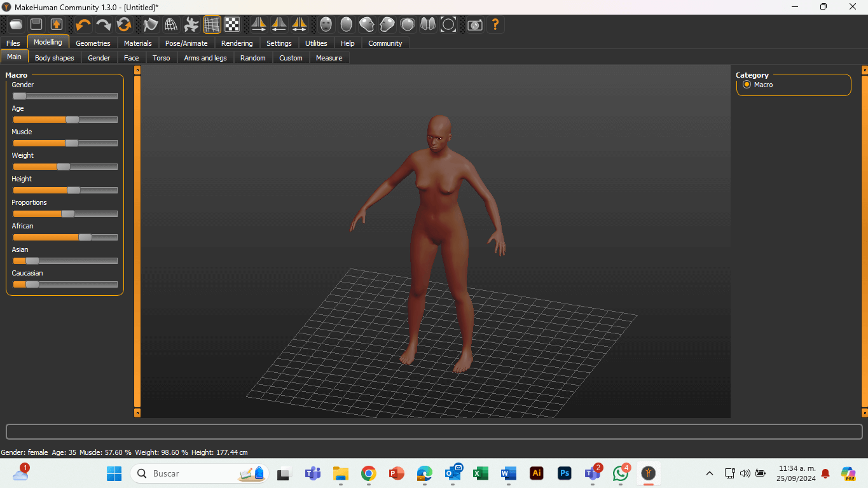Select the Gender sub-tab
868x488 pixels.
tap(99, 58)
